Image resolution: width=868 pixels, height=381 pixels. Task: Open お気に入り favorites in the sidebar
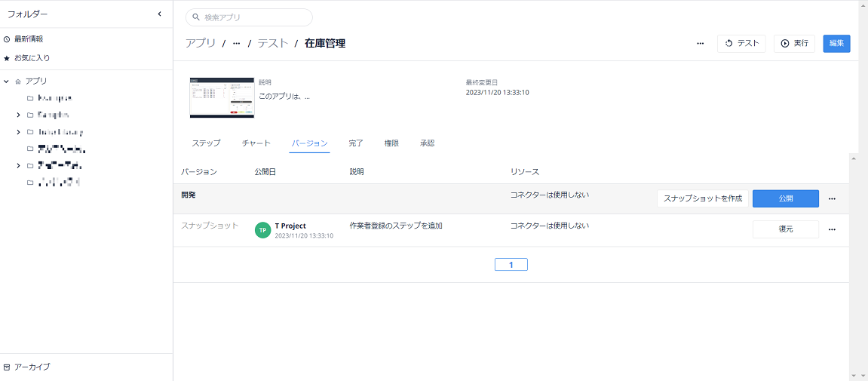[x=32, y=58]
